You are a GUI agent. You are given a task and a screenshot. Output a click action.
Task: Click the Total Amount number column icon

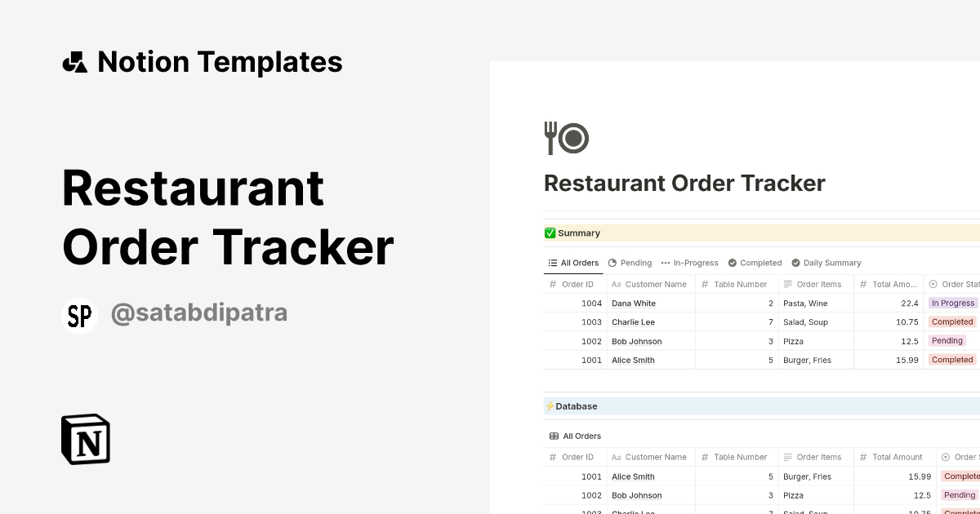[x=863, y=457]
